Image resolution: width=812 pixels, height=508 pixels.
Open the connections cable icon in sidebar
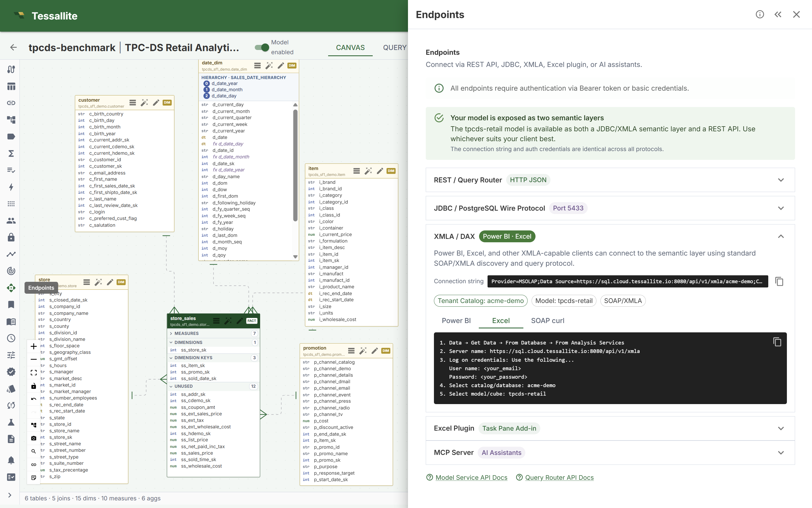click(11, 69)
